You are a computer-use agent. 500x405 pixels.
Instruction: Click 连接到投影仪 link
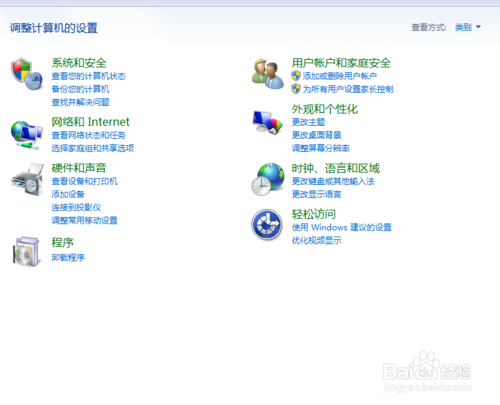coord(76,207)
